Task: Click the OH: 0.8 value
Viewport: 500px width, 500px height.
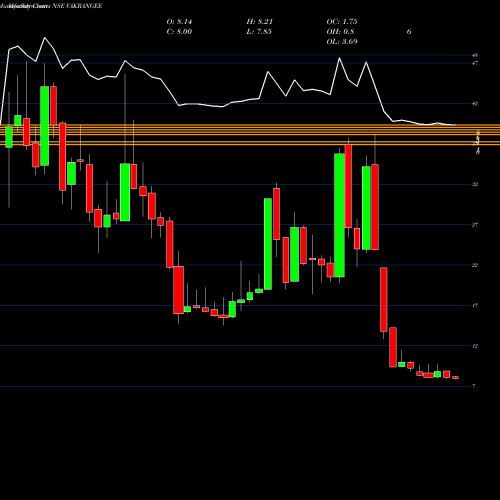Action: coord(340,32)
